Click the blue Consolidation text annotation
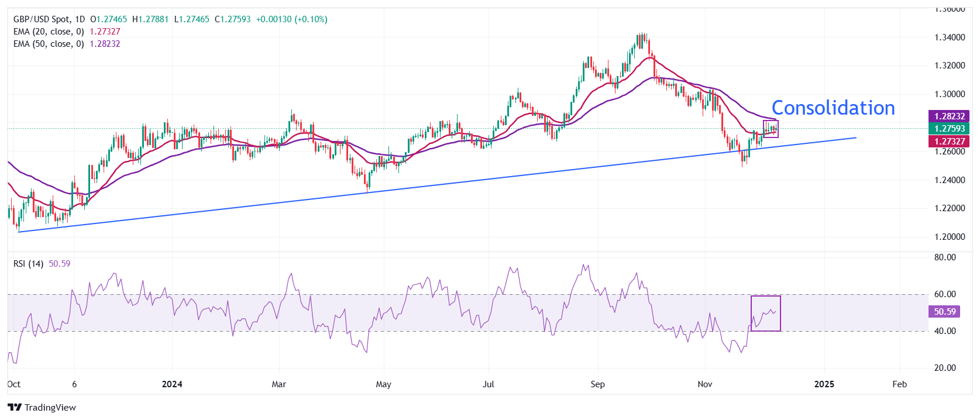Screen dimensions: 980x420 [x=833, y=108]
